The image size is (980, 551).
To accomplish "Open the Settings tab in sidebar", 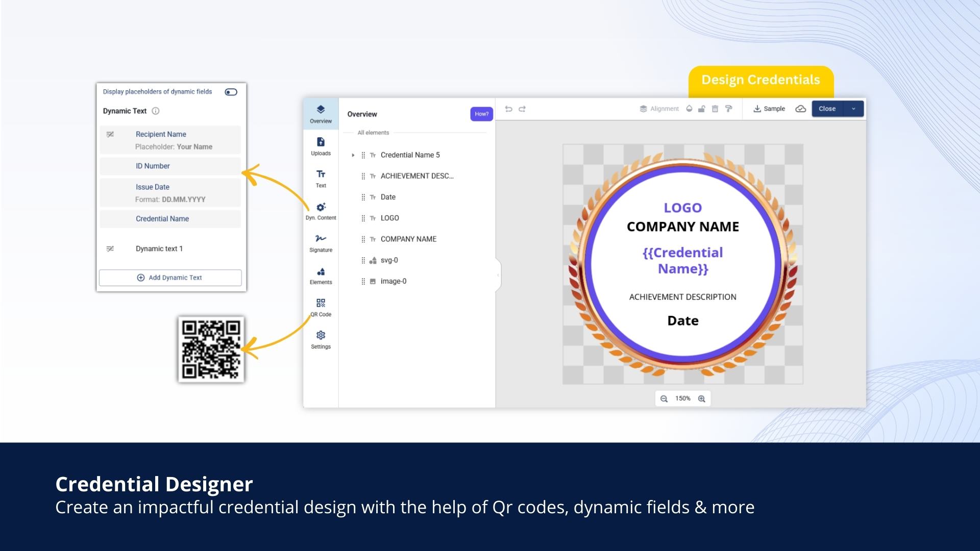I will 321,339.
